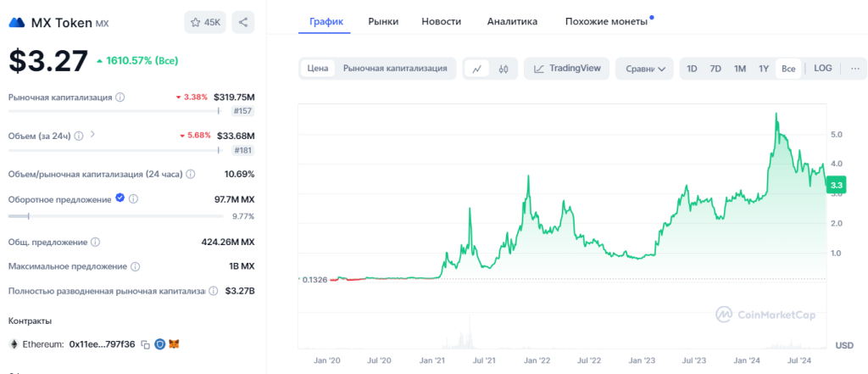The width and height of the screenshot is (868, 374).
Task: Open the Сравни compare dropdown
Action: click(644, 69)
